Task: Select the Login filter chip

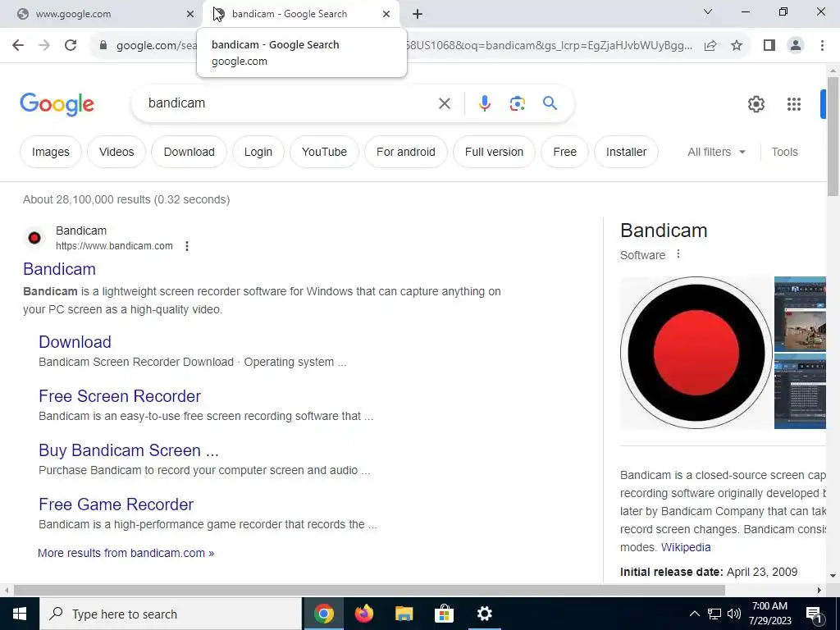Action: pyautogui.click(x=258, y=152)
